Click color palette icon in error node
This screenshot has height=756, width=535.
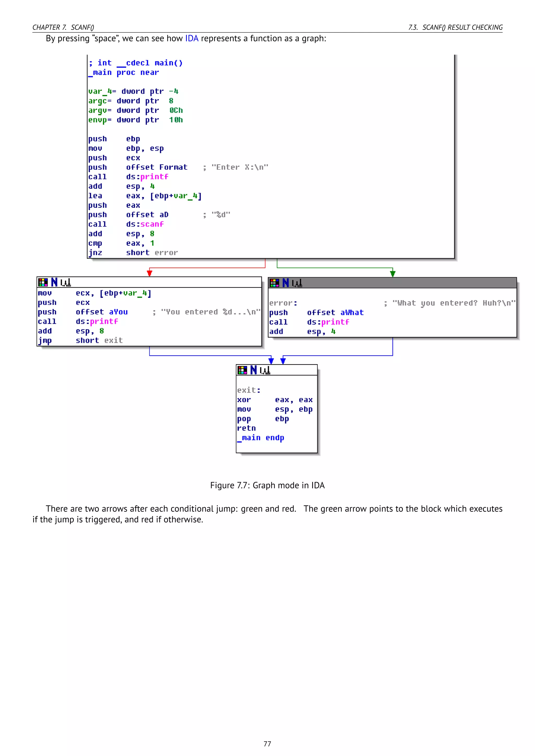274,283
